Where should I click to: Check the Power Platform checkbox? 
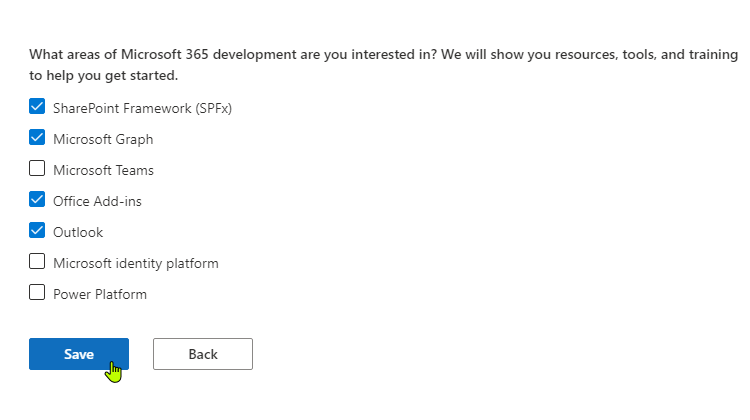[x=37, y=293]
